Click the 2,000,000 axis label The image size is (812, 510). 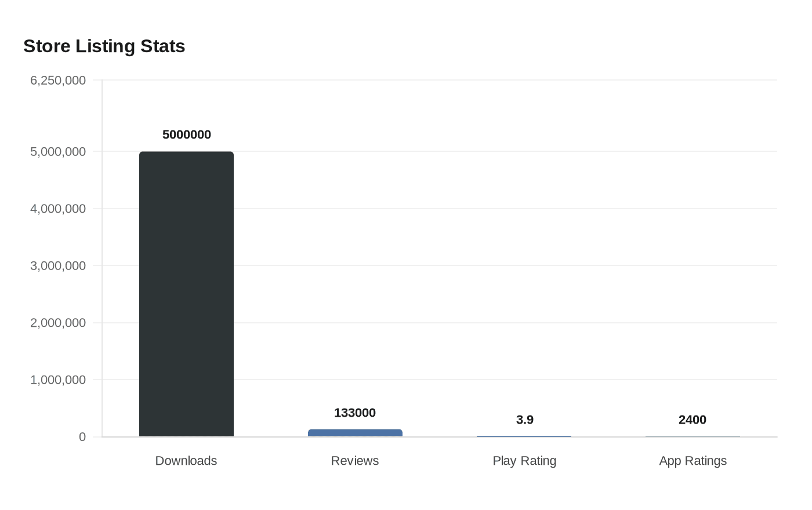point(56,323)
